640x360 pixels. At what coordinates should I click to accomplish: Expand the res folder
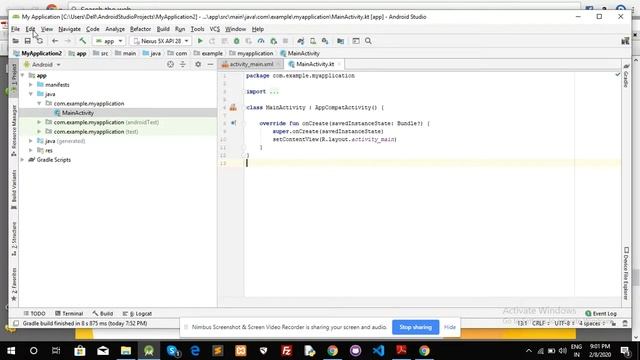click(x=31, y=150)
